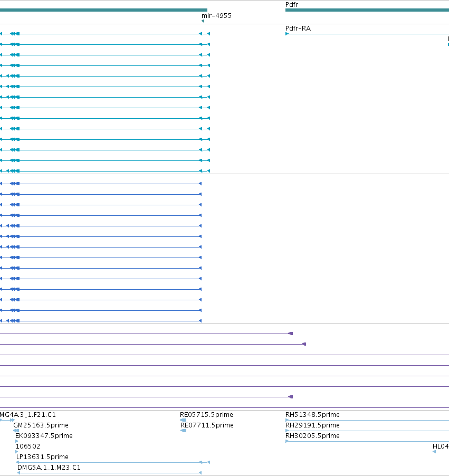
Task: Select the teal Pdfr gene bar
Action: (367, 10)
